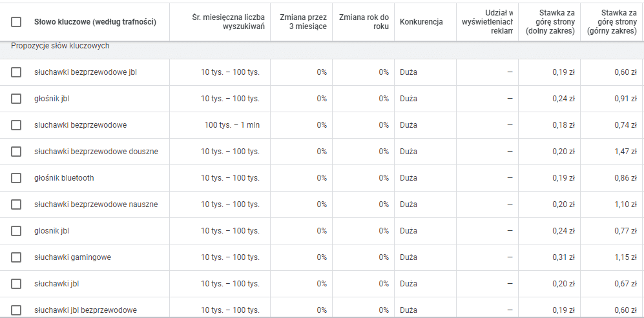
Task: Sort by Słowo kluczowe column header
Action: pos(95,22)
